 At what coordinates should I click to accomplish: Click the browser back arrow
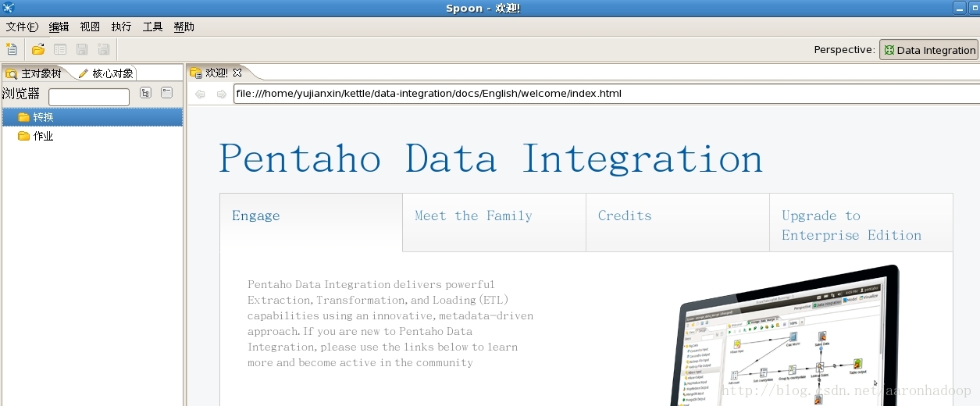(x=201, y=94)
